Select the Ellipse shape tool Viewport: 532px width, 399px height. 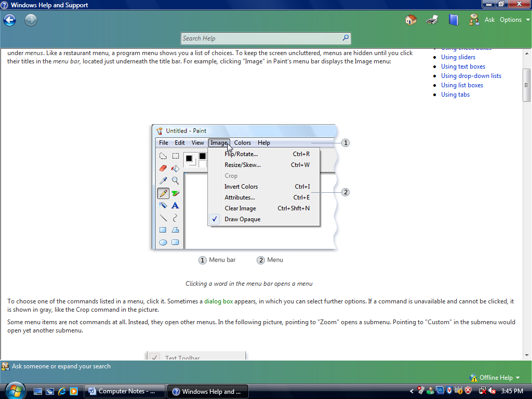point(163,242)
